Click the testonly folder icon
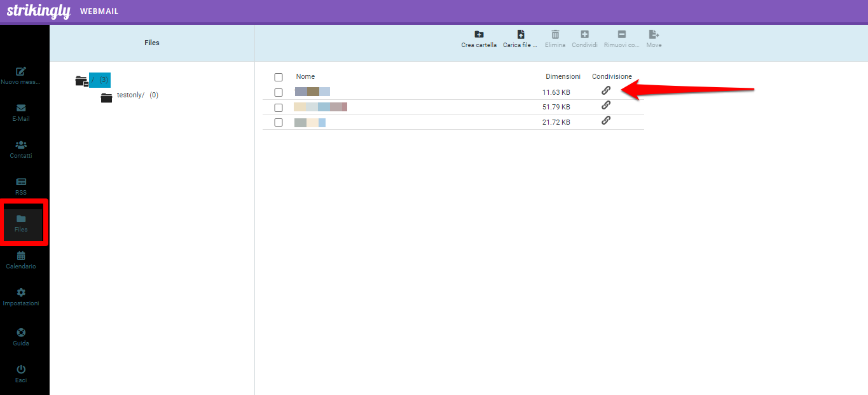The image size is (868, 395). coord(106,97)
